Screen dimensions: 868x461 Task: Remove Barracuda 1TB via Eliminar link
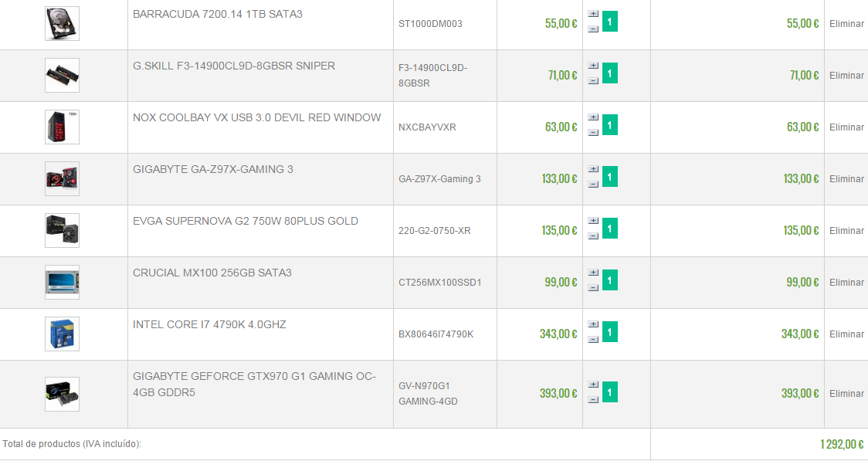point(846,24)
